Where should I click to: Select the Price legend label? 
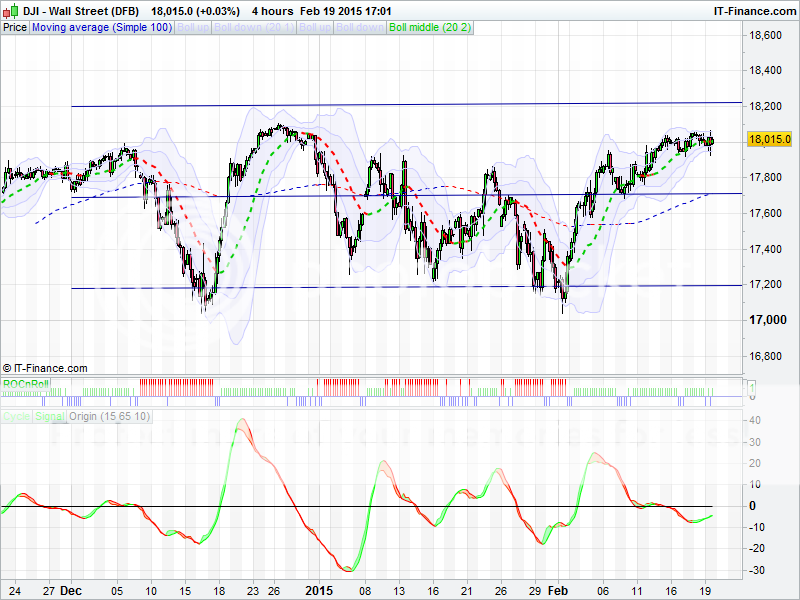15,28
